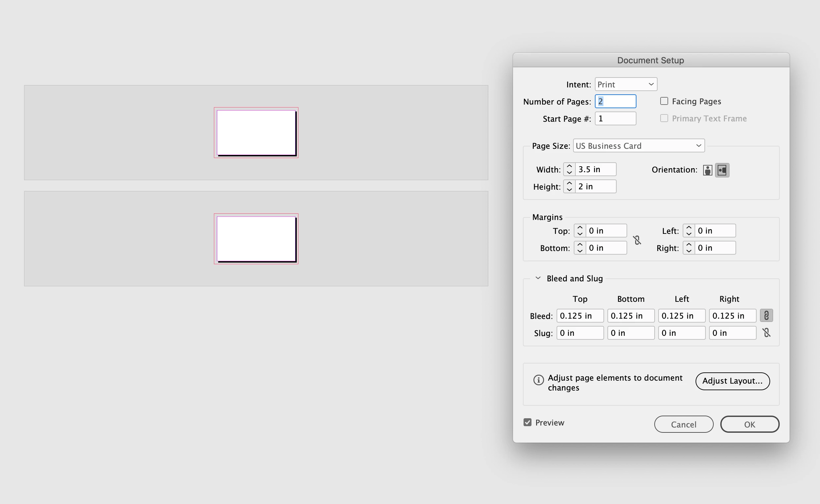Click the first page thumbnail

pyautogui.click(x=256, y=133)
